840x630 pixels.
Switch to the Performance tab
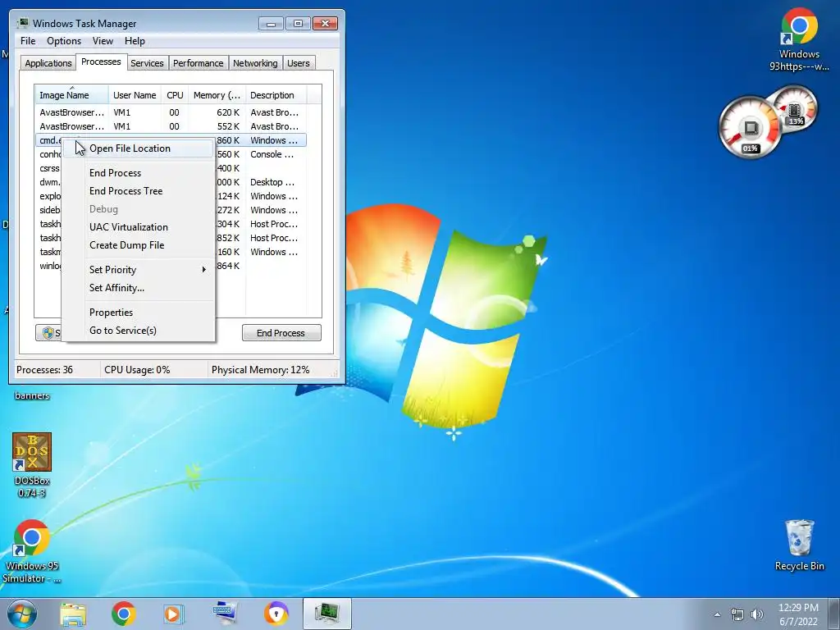tap(199, 62)
